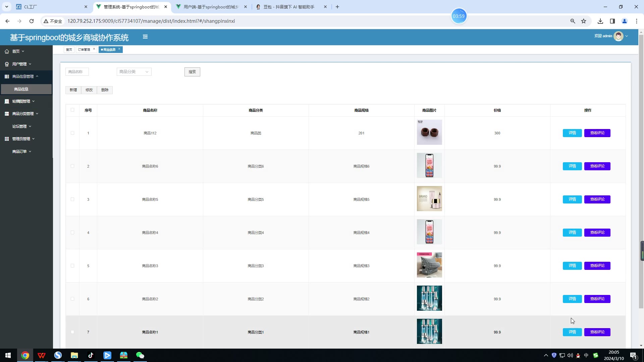
Task: Open the tab search dropdown arrow
Action: coord(6,7)
